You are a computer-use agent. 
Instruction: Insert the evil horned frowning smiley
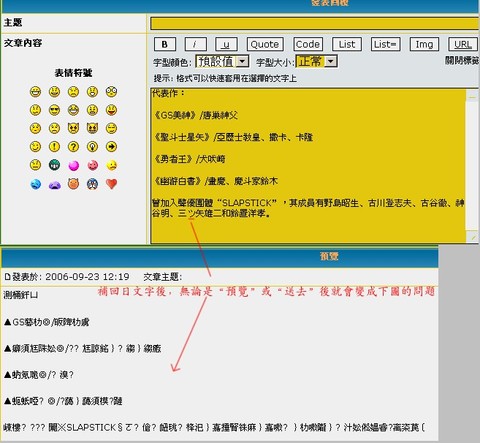[x=73, y=128]
